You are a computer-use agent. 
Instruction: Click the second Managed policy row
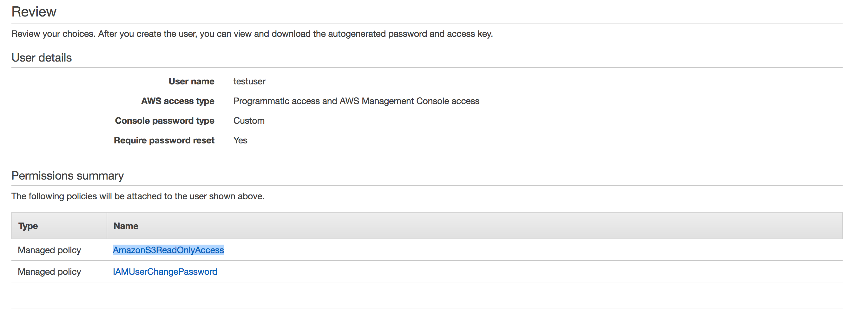pos(49,272)
